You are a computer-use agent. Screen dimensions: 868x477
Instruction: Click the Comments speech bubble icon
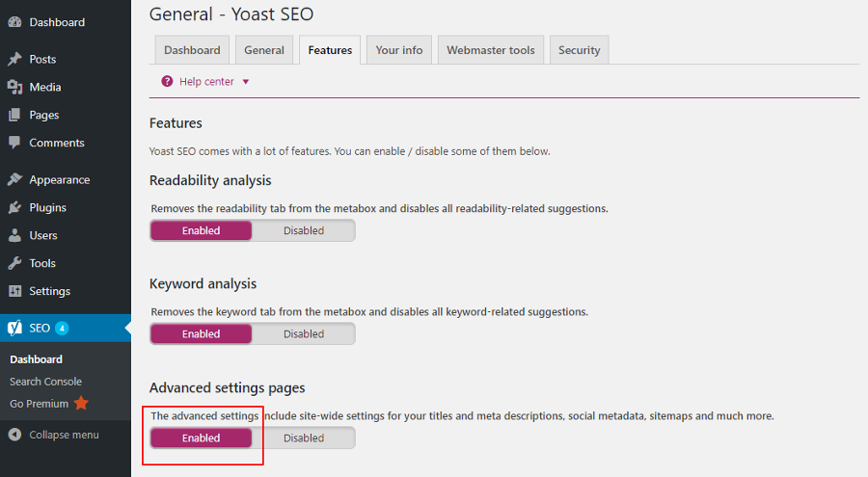(x=14, y=143)
